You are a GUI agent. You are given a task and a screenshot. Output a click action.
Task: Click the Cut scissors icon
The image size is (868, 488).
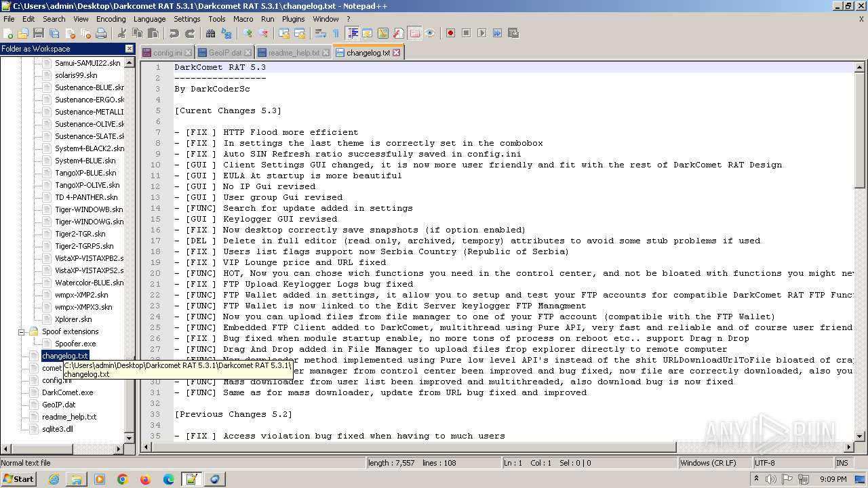[122, 33]
